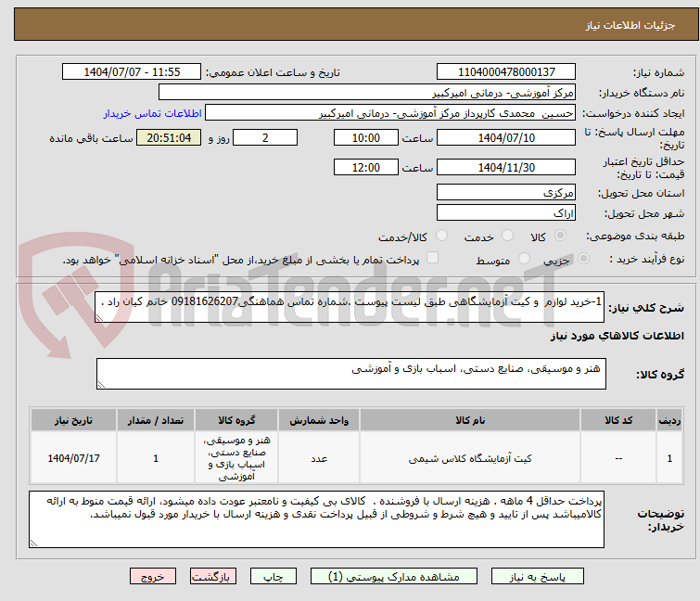Click the واحد شمارش column header
Viewport: 700px width, 601px height.
319,420
